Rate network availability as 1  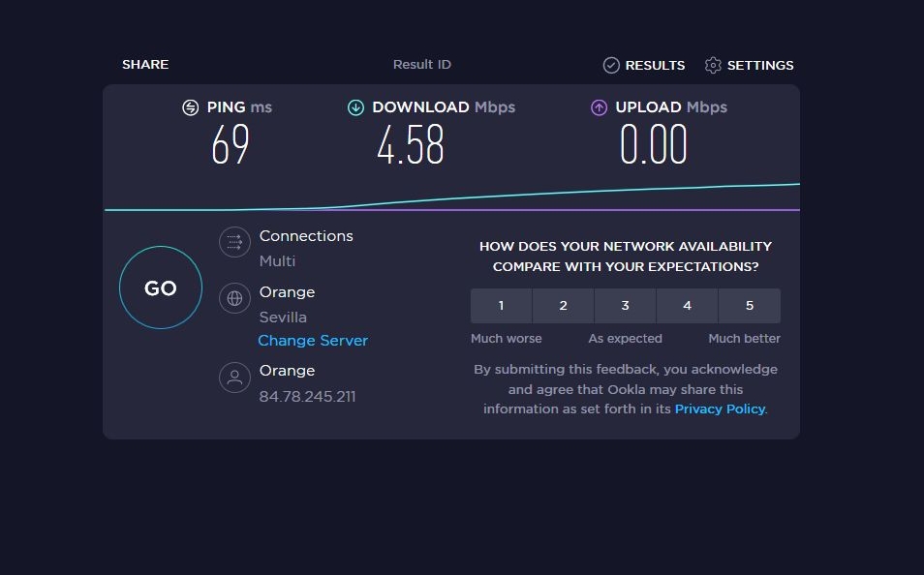tap(502, 306)
